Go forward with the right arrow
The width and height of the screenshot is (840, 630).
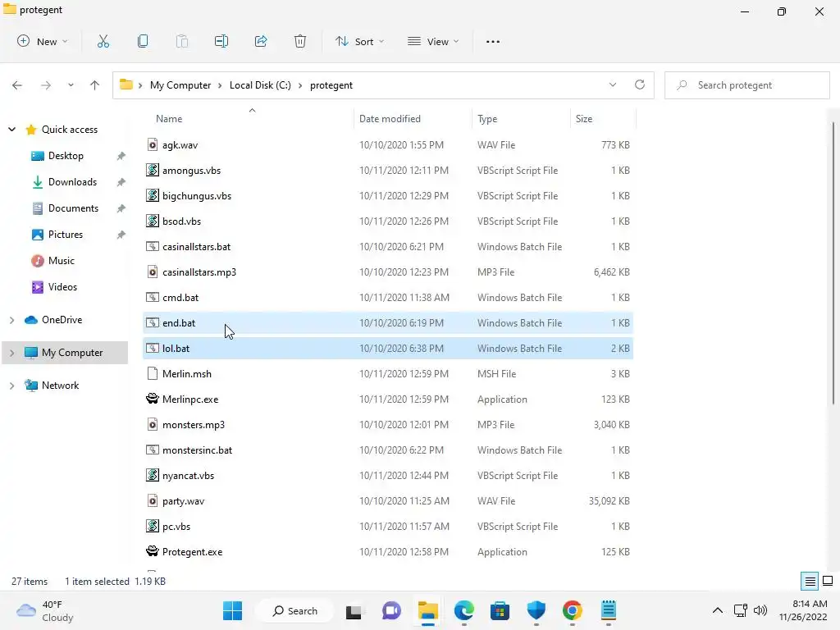click(46, 85)
